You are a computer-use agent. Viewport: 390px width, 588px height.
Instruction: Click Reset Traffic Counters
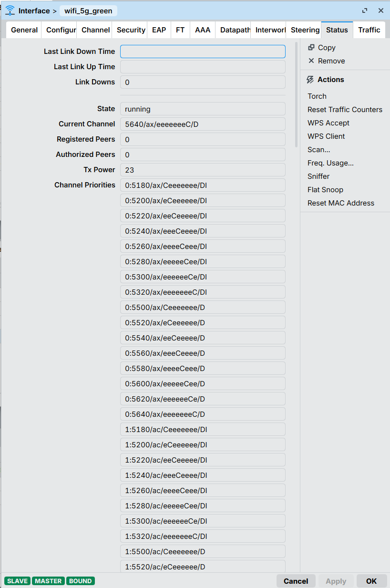pyautogui.click(x=345, y=109)
